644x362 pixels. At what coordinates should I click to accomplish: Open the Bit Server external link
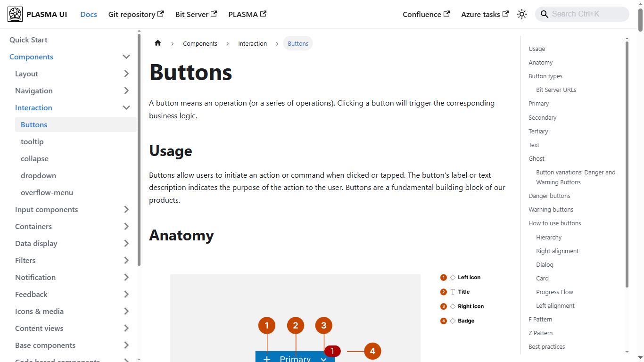click(x=196, y=14)
